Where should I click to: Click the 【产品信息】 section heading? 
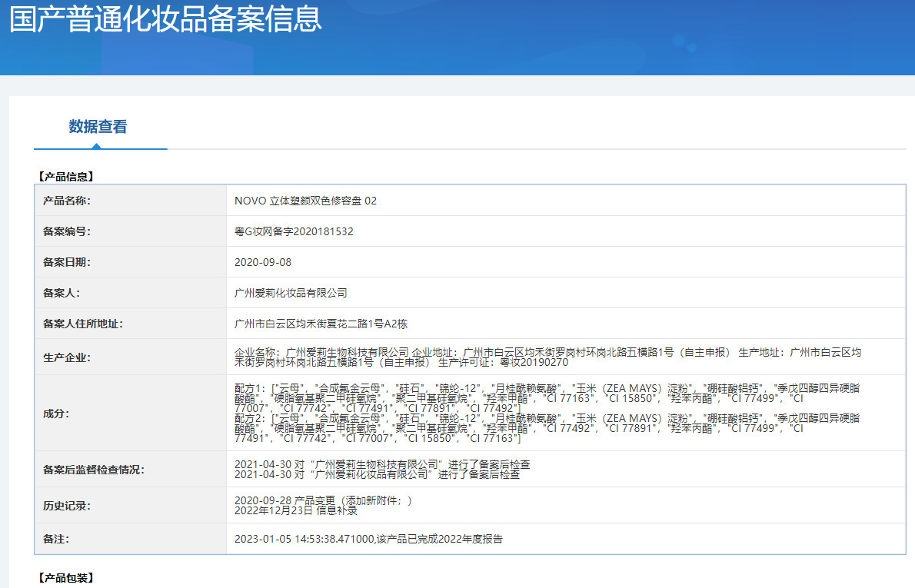(x=65, y=177)
